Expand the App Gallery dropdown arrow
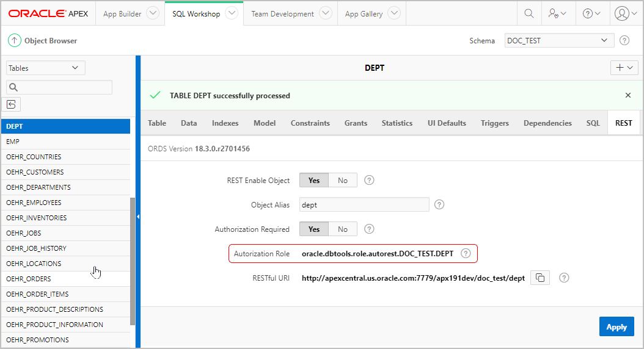Screen dimensions: 644x349 coord(394,13)
